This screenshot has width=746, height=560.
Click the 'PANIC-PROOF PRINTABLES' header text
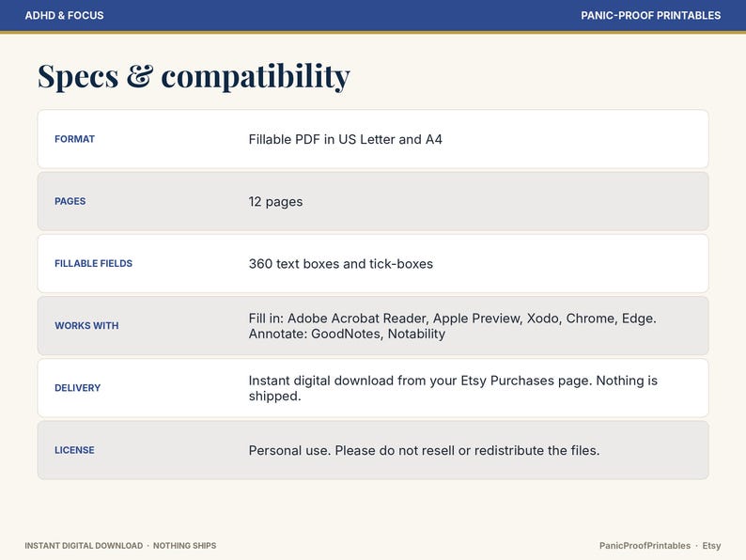click(650, 15)
